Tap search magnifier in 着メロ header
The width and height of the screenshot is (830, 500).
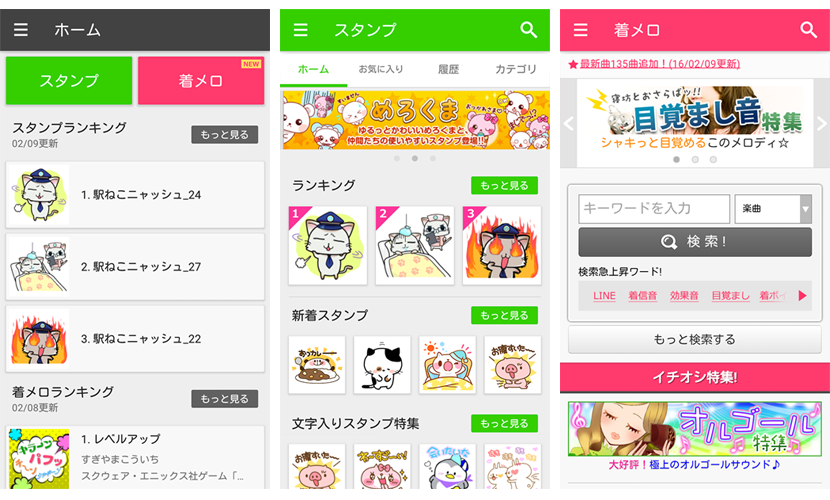coord(808,30)
